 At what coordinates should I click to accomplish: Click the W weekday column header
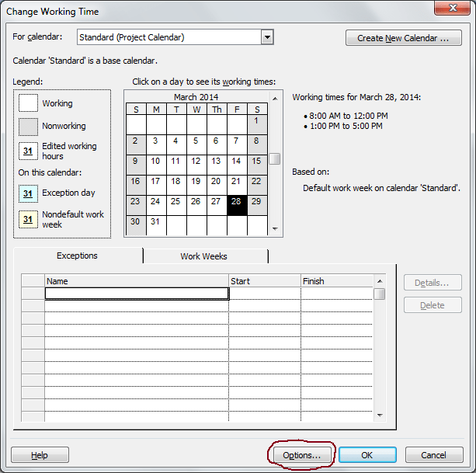click(x=196, y=110)
